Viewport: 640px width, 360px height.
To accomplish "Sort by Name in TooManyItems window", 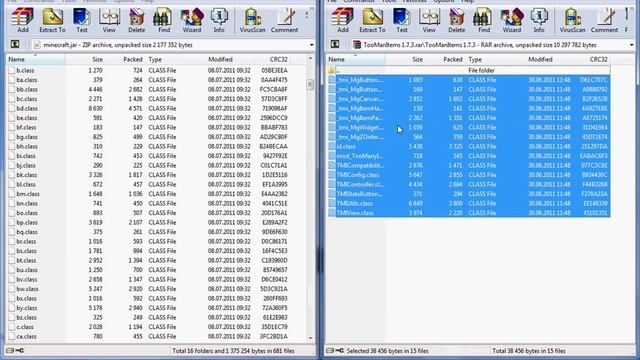I will coord(356,60).
